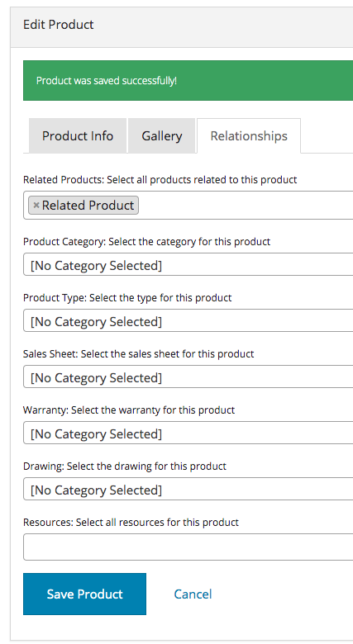Save the product with Save Product button
Image resolution: width=353 pixels, height=644 pixels.
tap(85, 594)
